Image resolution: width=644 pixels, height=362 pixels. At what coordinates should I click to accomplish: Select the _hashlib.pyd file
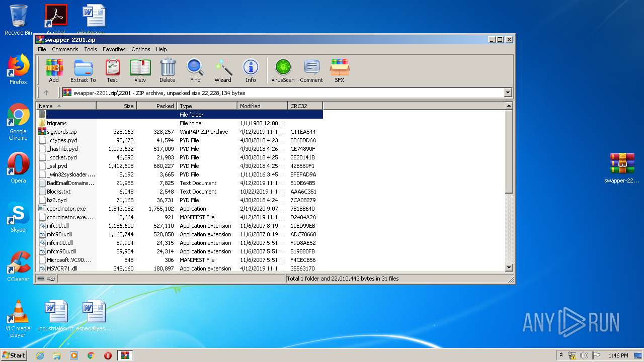(180, 149)
